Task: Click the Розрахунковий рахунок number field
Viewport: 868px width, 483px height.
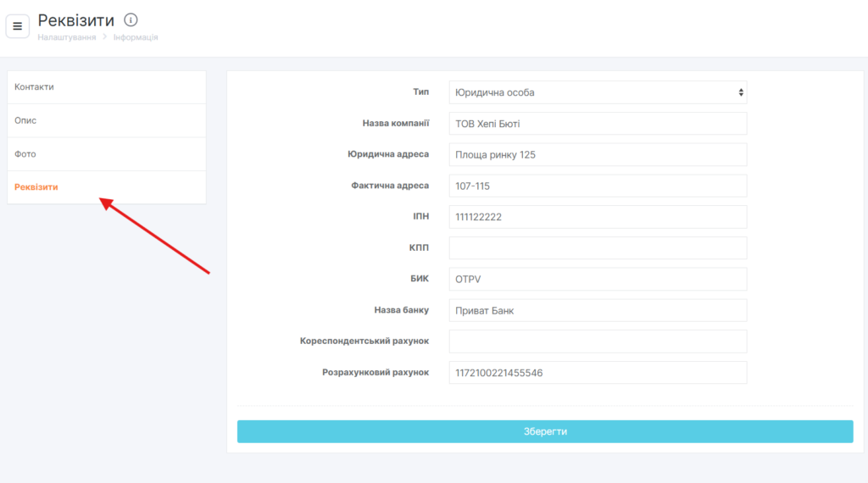Action: click(x=598, y=373)
